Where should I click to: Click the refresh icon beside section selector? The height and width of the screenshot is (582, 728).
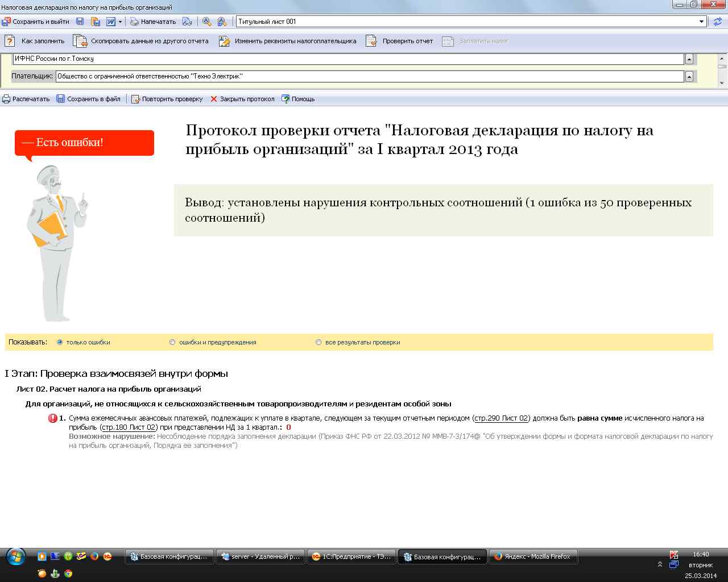click(x=718, y=21)
